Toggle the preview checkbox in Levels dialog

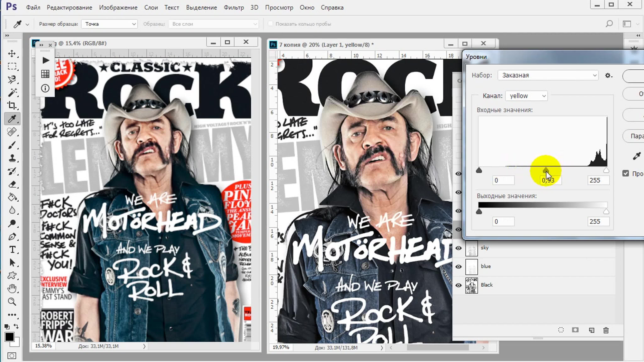pos(625,173)
